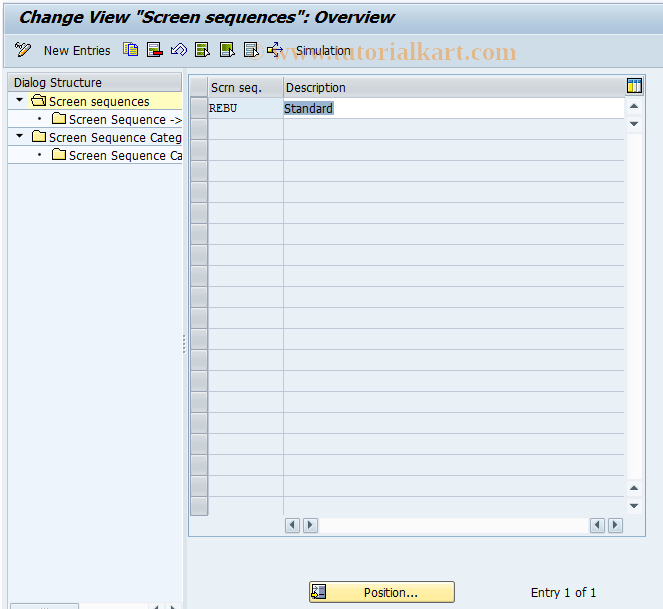Click the Entry 1 of 1 text
663x609 pixels.
click(563, 593)
